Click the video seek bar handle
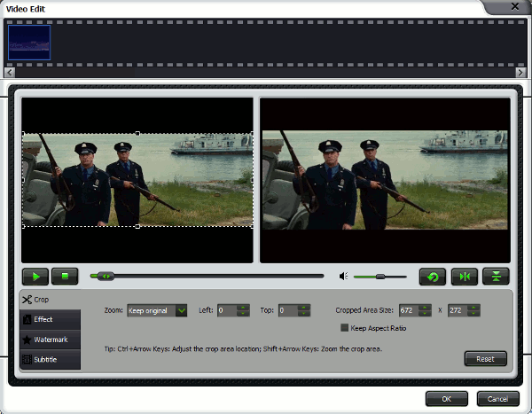 pyautogui.click(x=106, y=277)
